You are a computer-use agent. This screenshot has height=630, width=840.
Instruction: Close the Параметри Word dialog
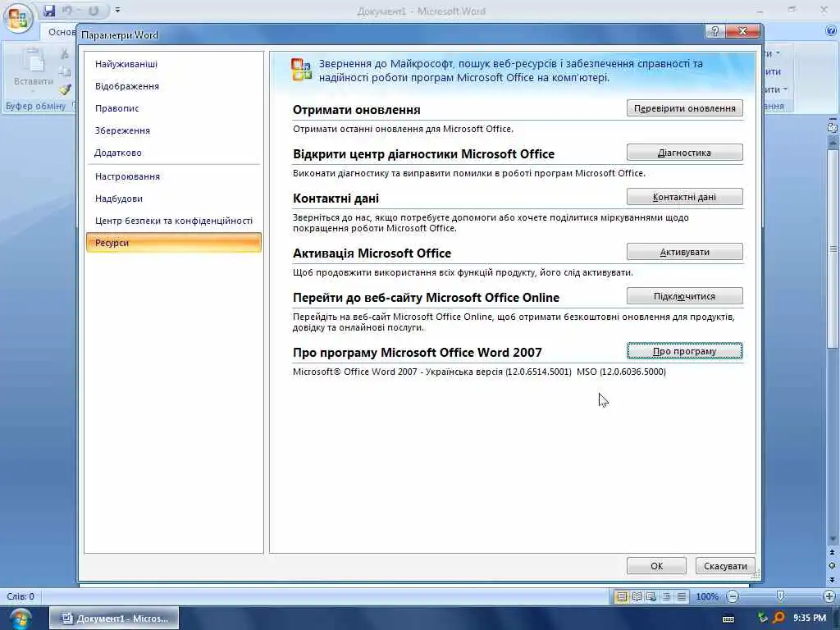click(742, 31)
